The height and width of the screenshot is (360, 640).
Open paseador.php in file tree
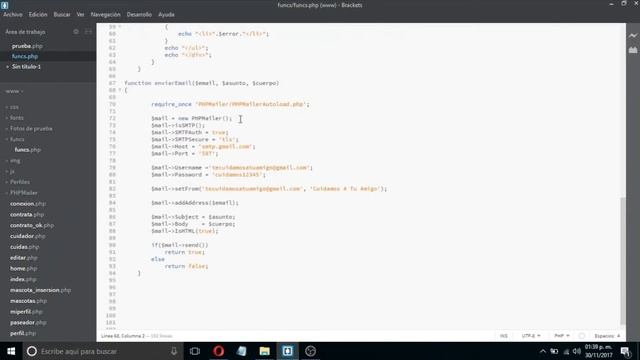28,322
